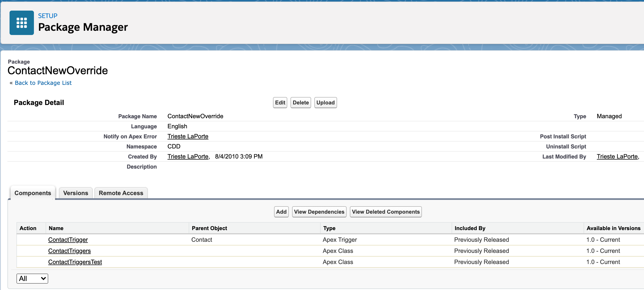The image size is (644, 290).
Task: Click the Package Manager page title
Action: (x=83, y=27)
